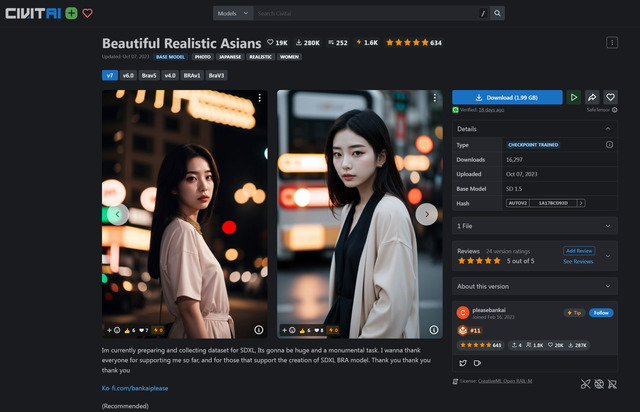640x412 pixels.
Task: Expand the About this version section
Action: [x=535, y=286]
